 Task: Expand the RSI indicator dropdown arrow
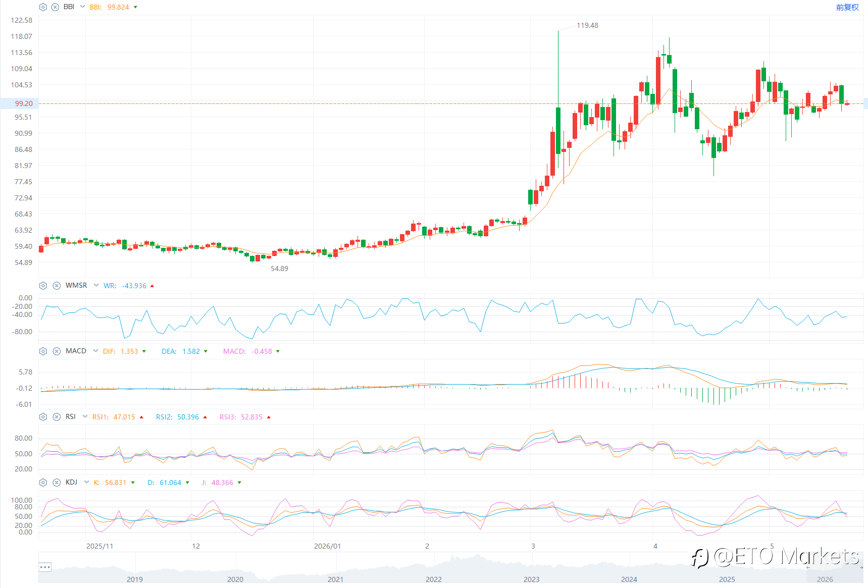(x=85, y=416)
